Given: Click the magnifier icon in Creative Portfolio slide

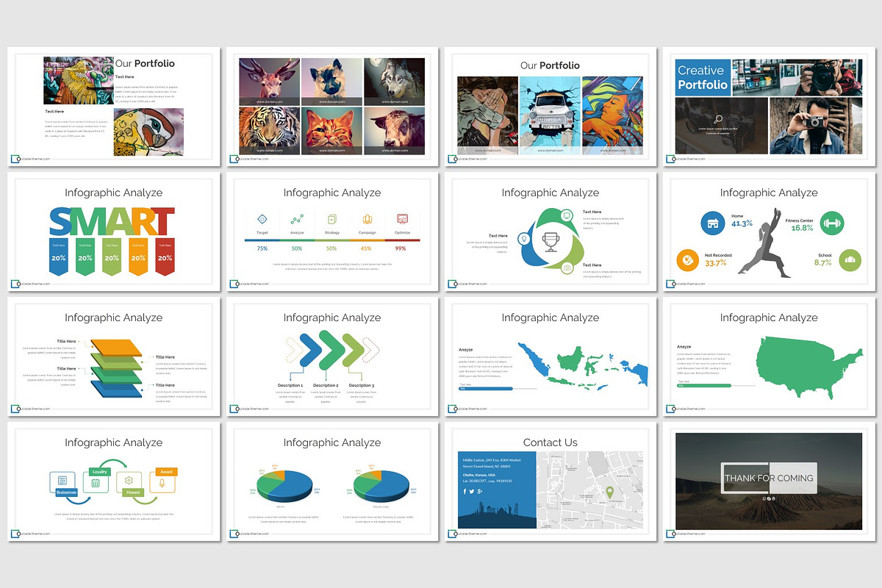Looking at the screenshot, I should pyautogui.click(x=718, y=119).
